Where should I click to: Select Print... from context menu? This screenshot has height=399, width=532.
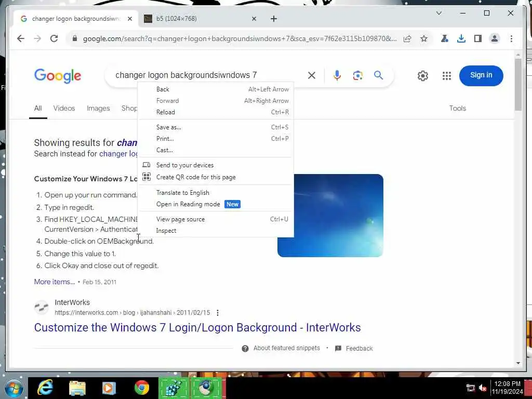click(216, 138)
